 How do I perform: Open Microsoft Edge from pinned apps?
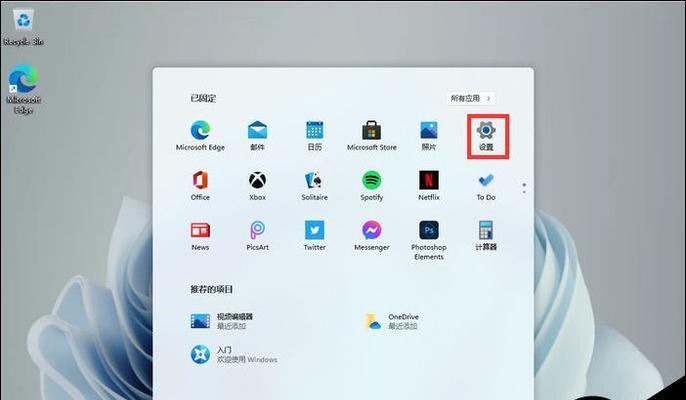(x=200, y=136)
